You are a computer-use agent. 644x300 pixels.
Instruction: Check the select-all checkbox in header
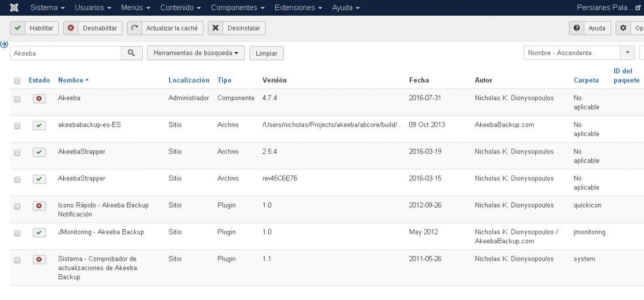click(17, 81)
